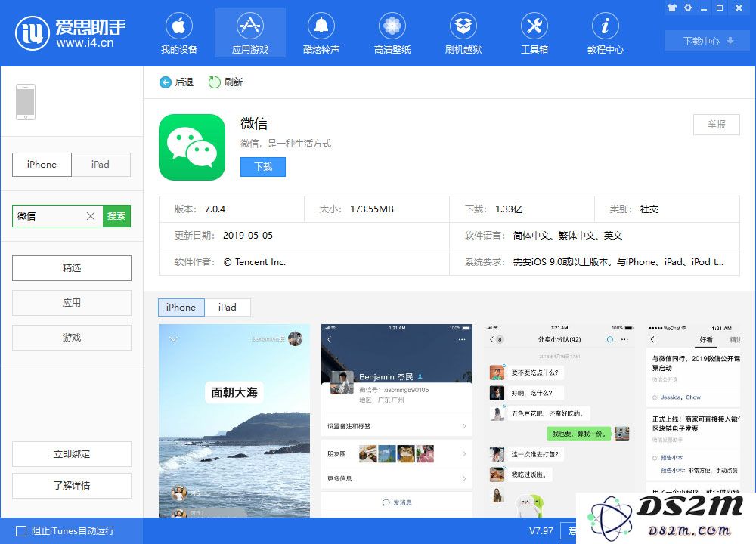Click the WeChat app icon
The image size is (756, 544).
(192, 147)
